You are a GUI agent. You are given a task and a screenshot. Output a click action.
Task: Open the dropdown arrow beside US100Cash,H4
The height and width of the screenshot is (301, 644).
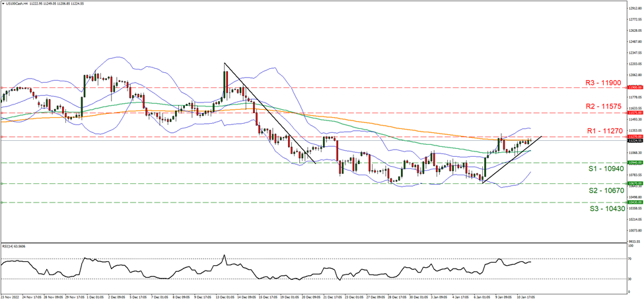tap(3, 4)
